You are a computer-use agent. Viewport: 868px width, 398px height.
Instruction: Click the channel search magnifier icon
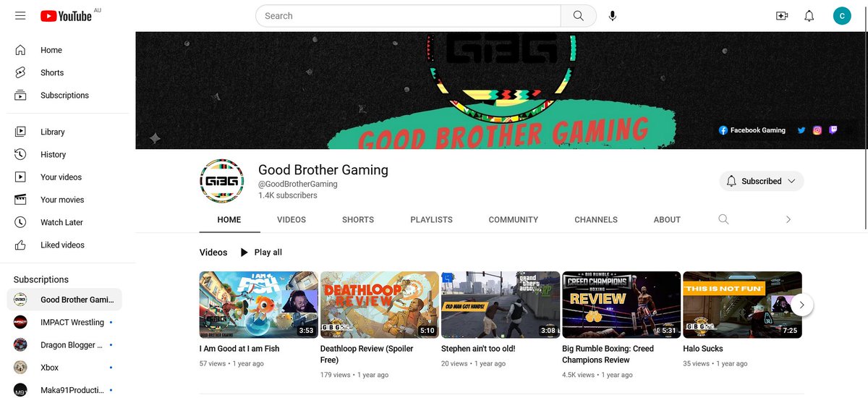click(x=723, y=219)
